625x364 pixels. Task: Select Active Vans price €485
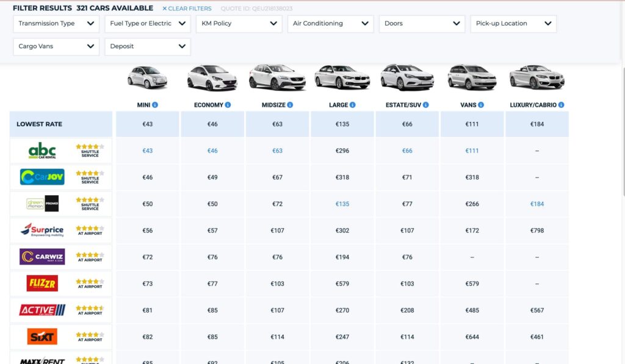pyautogui.click(x=472, y=310)
